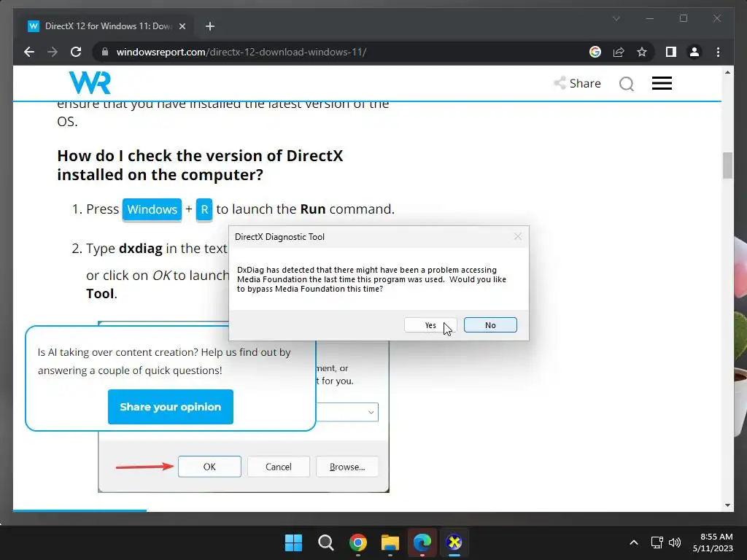This screenshot has width=747, height=560.
Task: Open Google Chrome from the taskbar
Action: [x=357, y=542]
